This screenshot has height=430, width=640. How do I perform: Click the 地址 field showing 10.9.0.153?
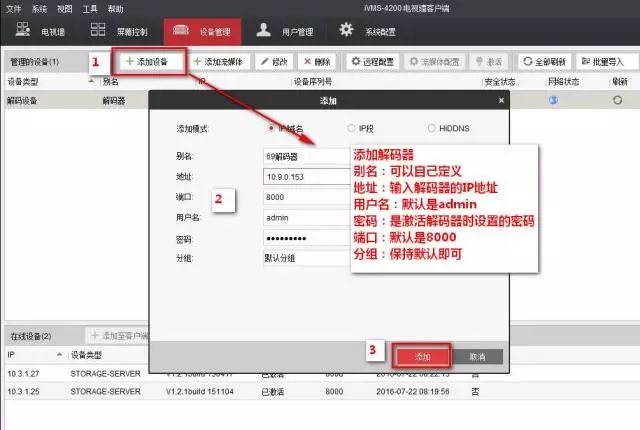305,177
